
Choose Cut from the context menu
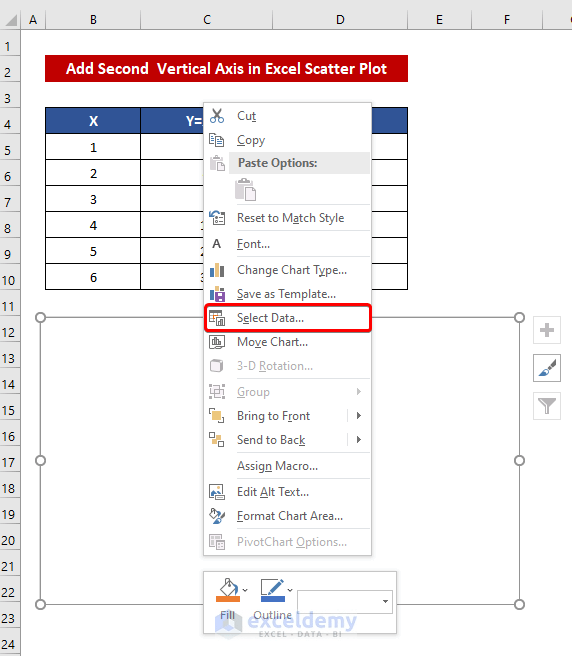pyautogui.click(x=287, y=116)
